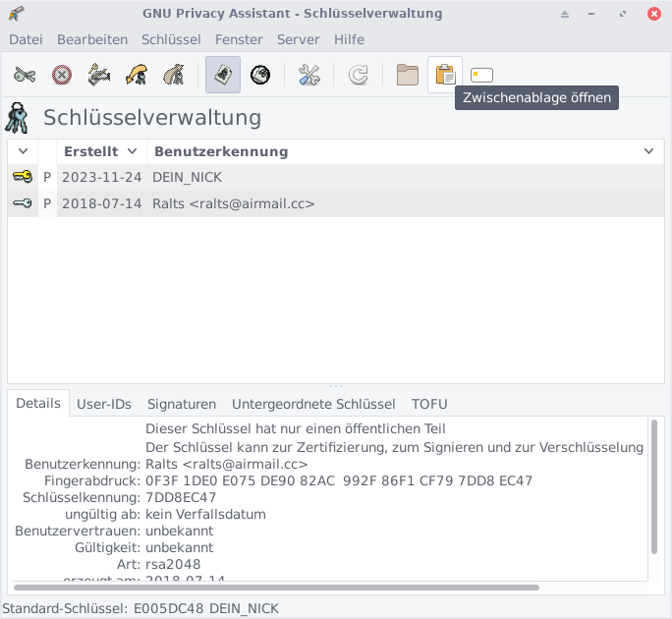Toggle the highlighted key details toolbar button
Image resolution: width=672 pixels, height=619 pixels.
point(223,76)
